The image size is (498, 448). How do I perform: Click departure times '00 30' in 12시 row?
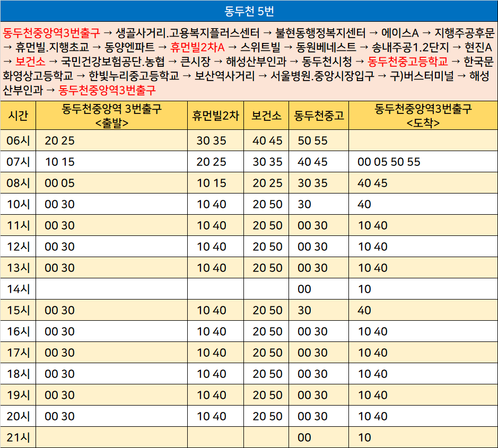(x=59, y=247)
